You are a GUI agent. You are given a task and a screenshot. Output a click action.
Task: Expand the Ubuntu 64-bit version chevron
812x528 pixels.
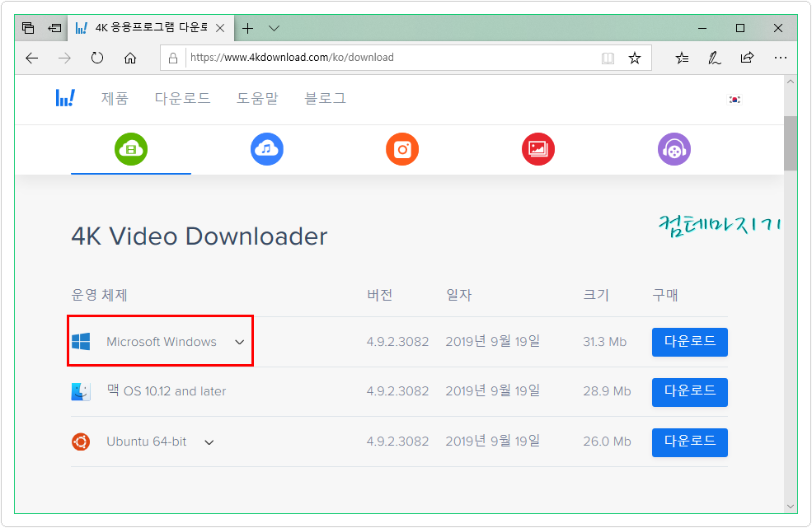[209, 442]
